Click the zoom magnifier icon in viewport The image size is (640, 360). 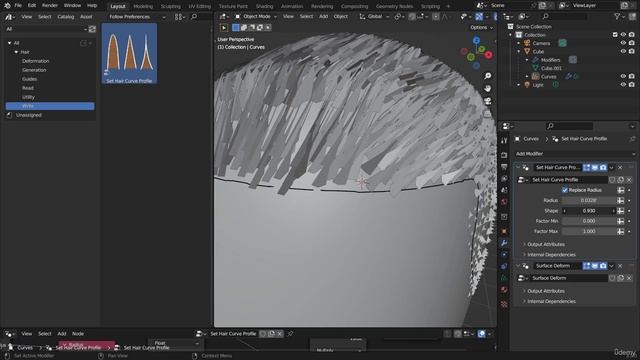point(488,76)
